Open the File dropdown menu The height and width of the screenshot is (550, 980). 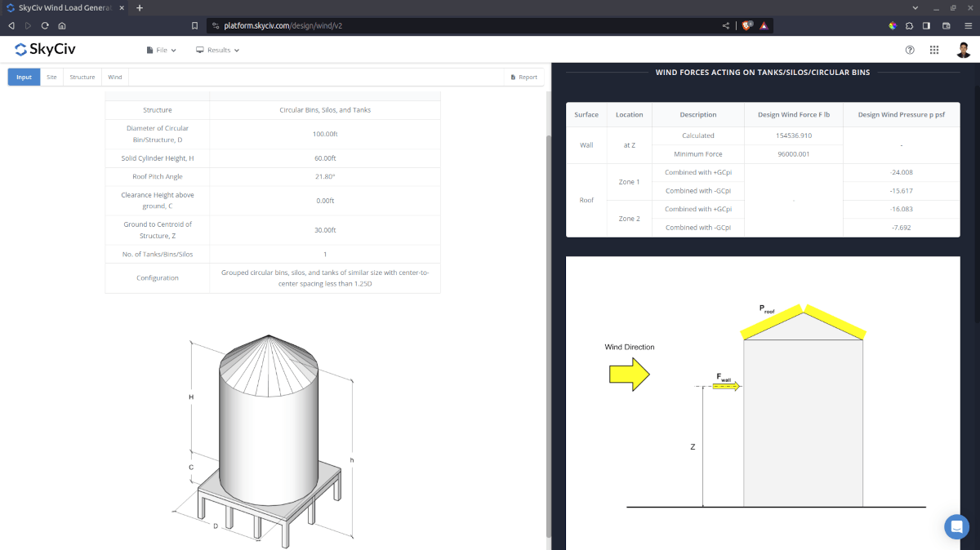pos(161,50)
